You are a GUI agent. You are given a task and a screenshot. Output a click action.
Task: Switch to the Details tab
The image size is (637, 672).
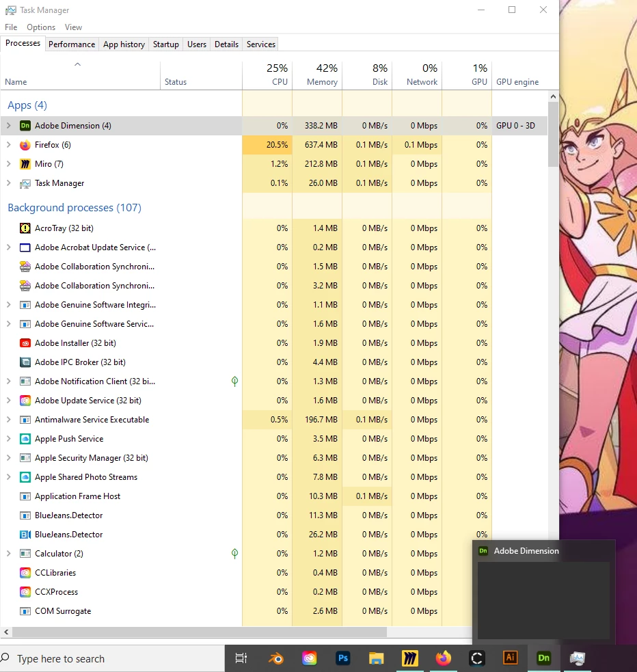226,44
